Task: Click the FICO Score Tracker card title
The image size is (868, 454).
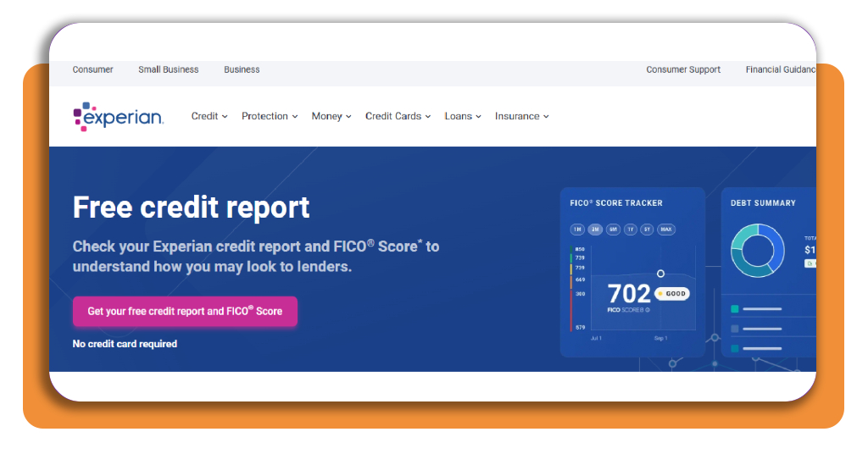Action: pyautogui.click(x=616, y=203)
